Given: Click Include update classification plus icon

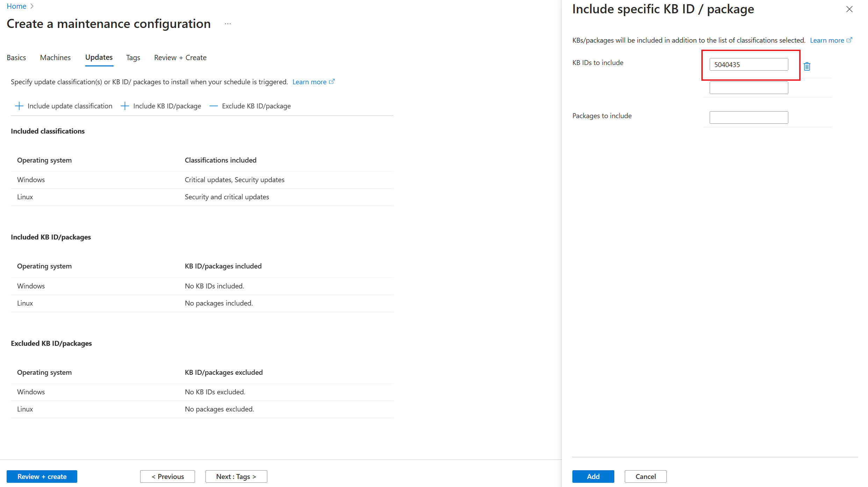Looking at the screenshot, I should [x=19, y=106].
